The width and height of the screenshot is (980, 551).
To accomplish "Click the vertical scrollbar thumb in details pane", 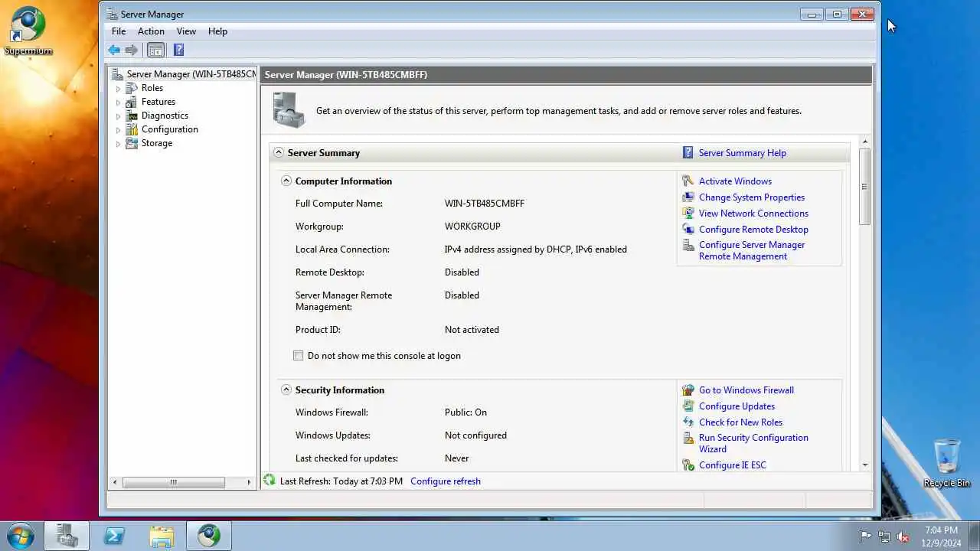I will coord(865,186).
